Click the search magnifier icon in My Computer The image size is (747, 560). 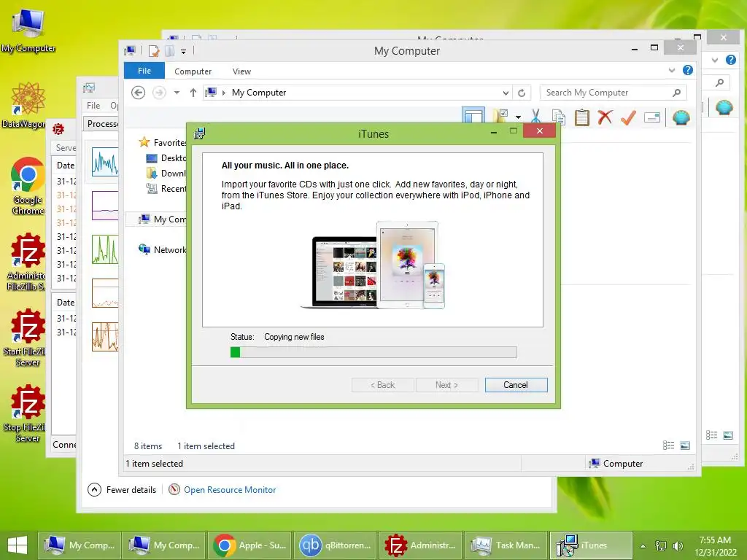pos(677,93)
